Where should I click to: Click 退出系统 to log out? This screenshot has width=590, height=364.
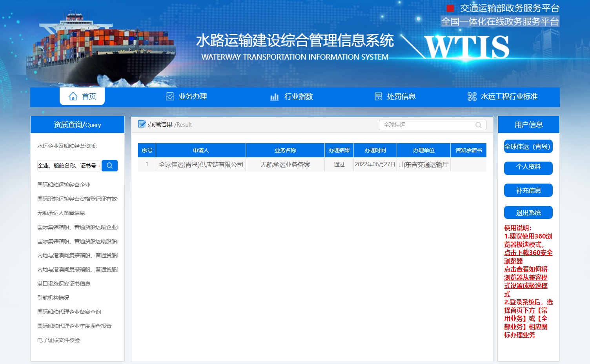click(x=528, y=213)
